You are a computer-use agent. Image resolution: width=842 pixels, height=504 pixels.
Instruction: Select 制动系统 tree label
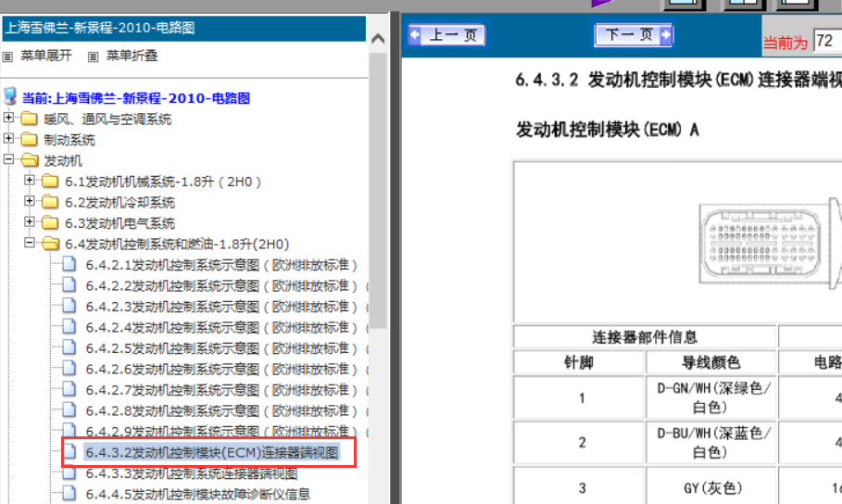coord(69,140)
